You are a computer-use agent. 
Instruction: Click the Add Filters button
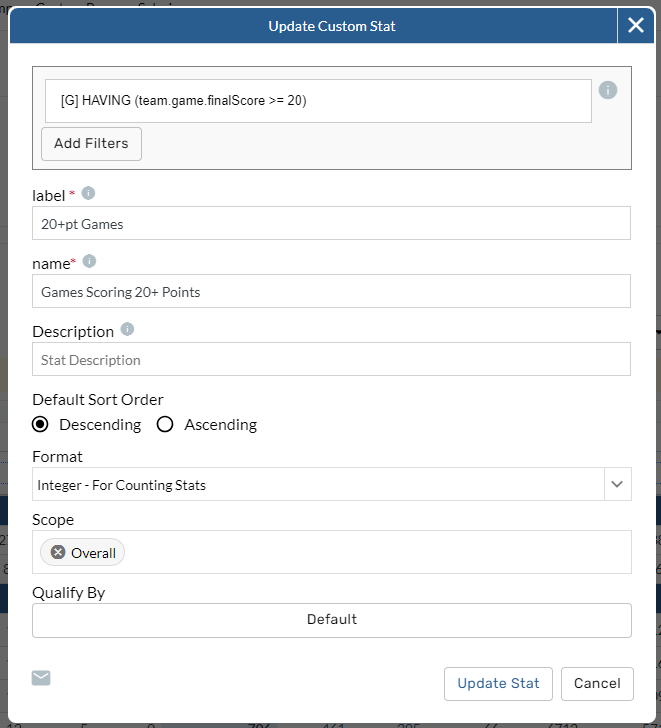[91, 143]
